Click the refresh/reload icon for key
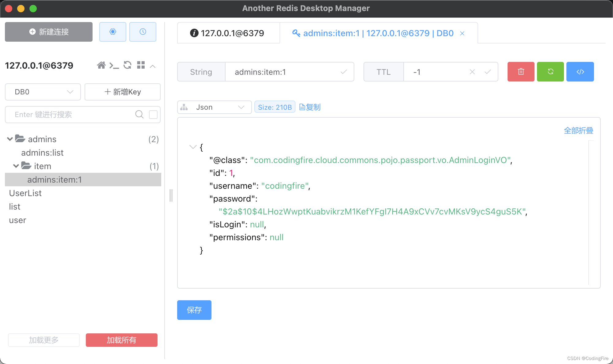 tap(550, 71)
